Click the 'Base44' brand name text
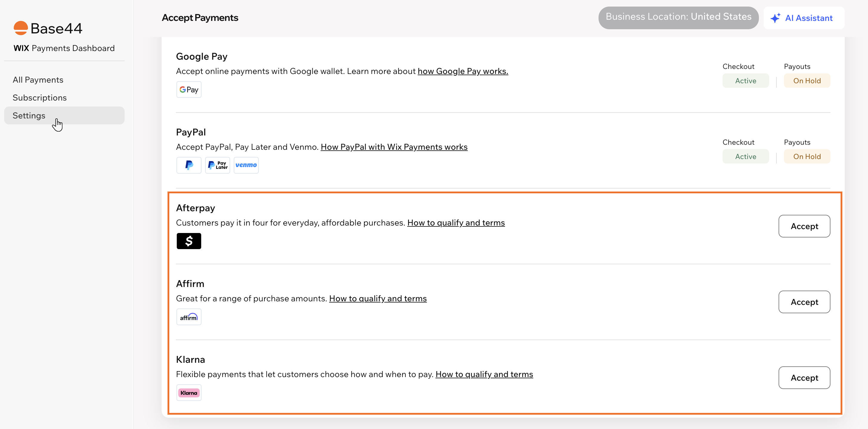This screenshot has height=429, width=868. tap(56, 28)
